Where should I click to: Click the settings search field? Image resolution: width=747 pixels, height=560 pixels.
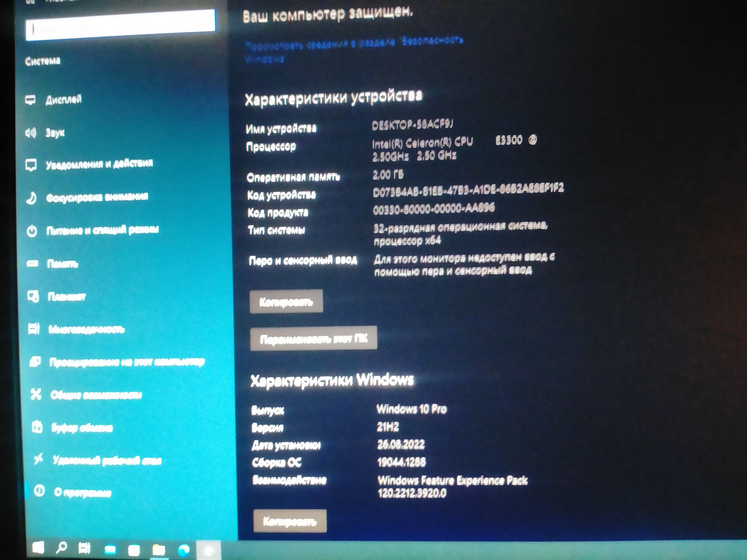point(121,25)
